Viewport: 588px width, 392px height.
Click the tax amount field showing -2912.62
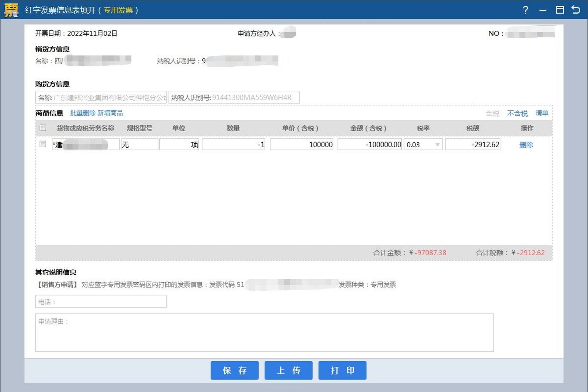(473, 145)
